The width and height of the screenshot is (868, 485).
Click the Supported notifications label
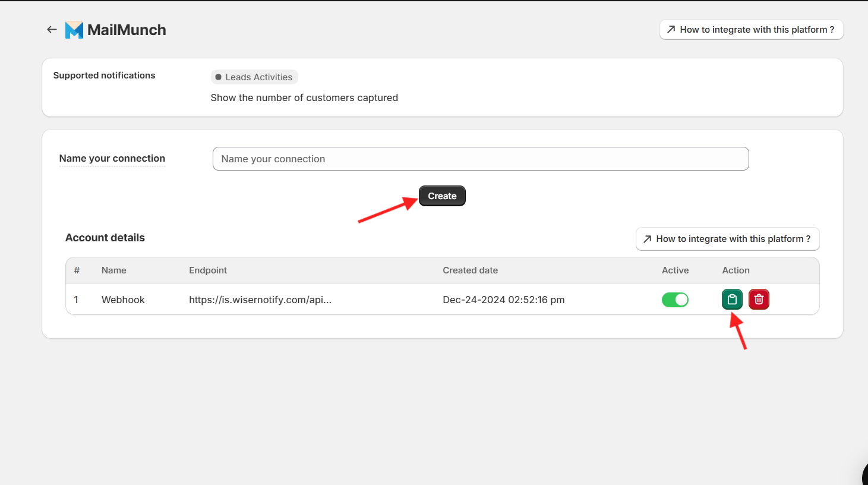point(104,75)
